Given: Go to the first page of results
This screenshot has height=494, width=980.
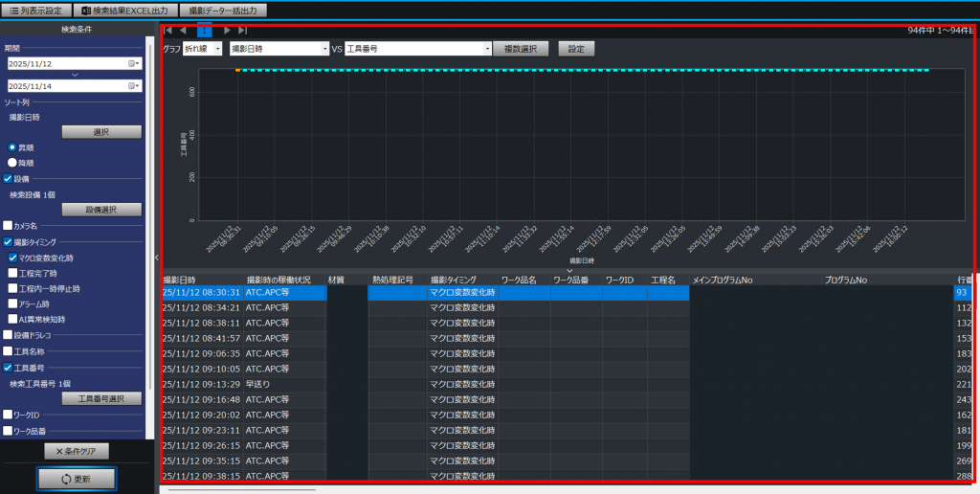Looking at the screenshot, I should [168, 31].
